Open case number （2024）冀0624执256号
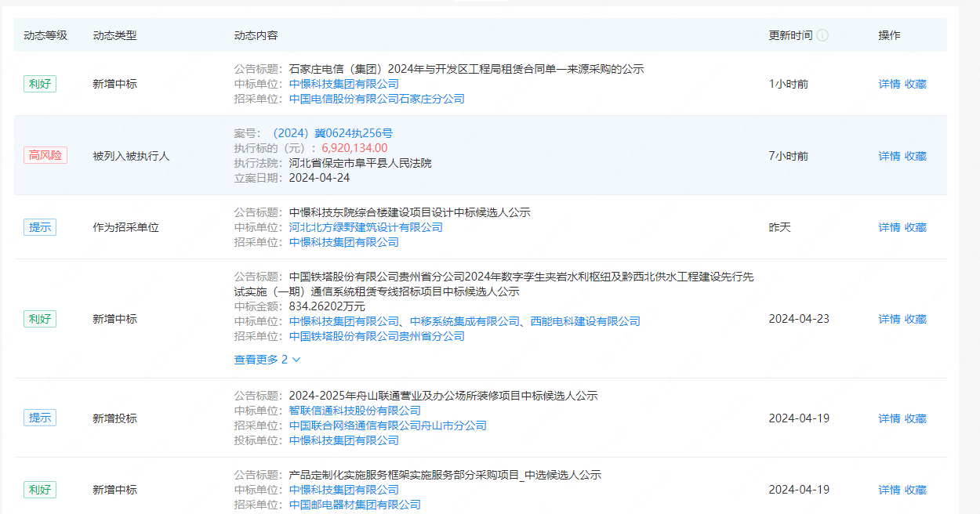This screenshot has height=514, width=980. [330, 133]
